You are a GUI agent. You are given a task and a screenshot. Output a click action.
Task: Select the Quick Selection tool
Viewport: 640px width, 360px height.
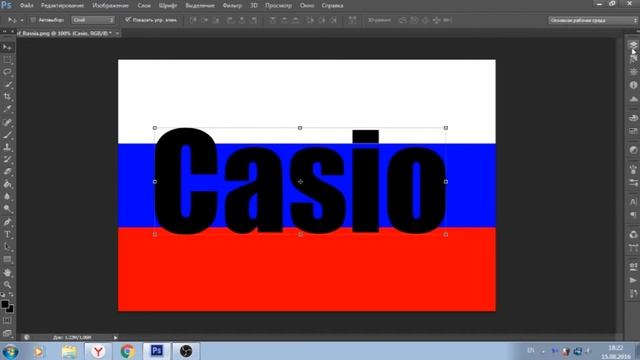click(7, 84)
